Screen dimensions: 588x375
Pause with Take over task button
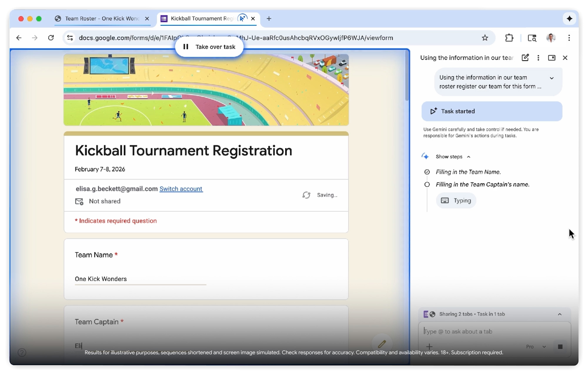209,47
